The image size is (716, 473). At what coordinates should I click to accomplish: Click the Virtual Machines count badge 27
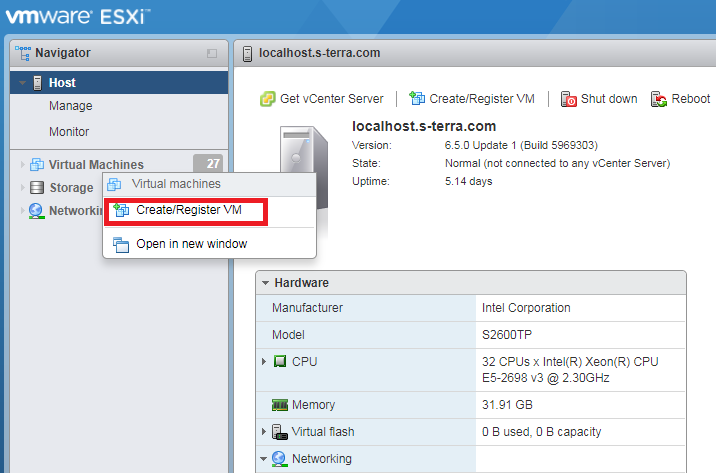(207, 165)
